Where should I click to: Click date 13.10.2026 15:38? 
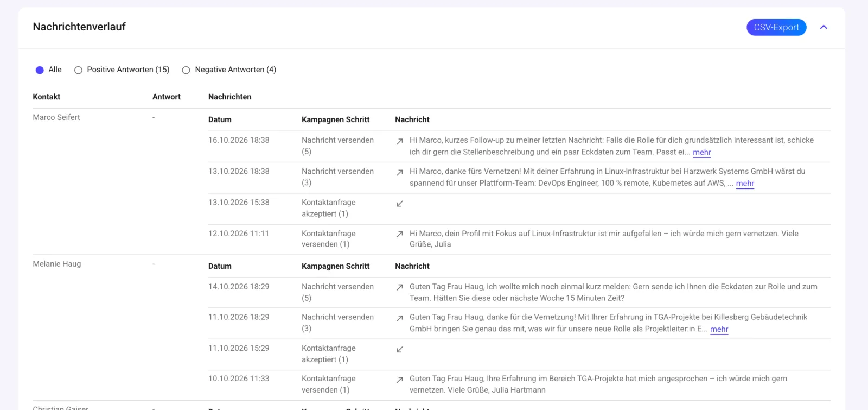[239, 203]
